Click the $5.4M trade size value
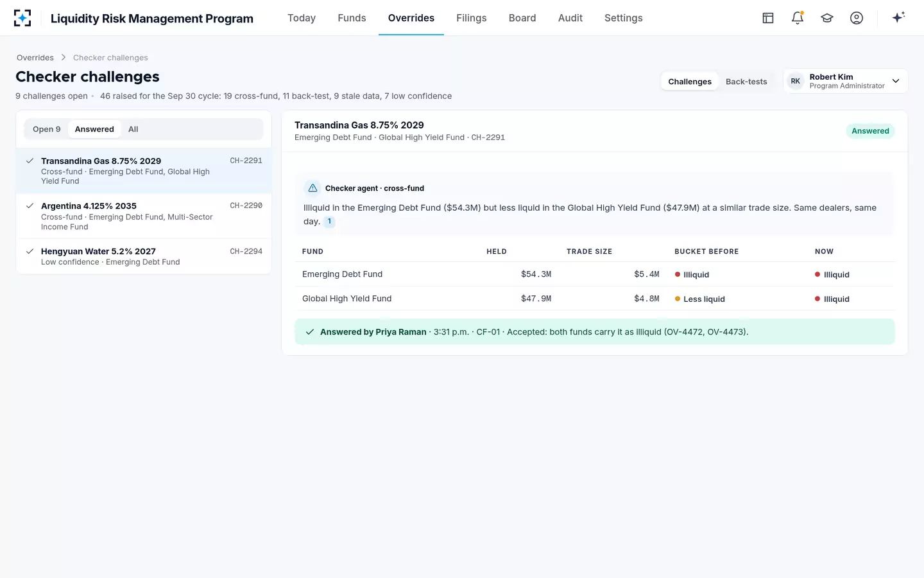Screen dimensions: 924x578 (647, 274)
